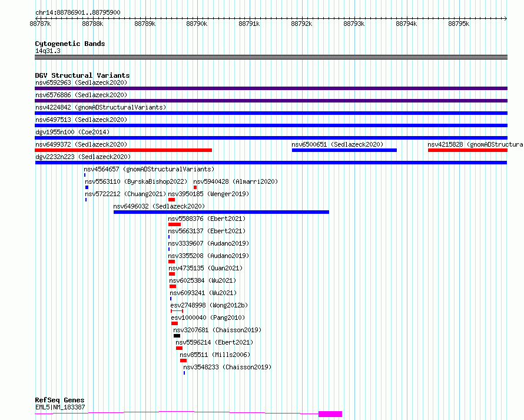Click the Cytogenetic Bands track title
Image resolution: width=524 pixels, height=420 pixels.
pyautogui.click(x=70, y=44)
